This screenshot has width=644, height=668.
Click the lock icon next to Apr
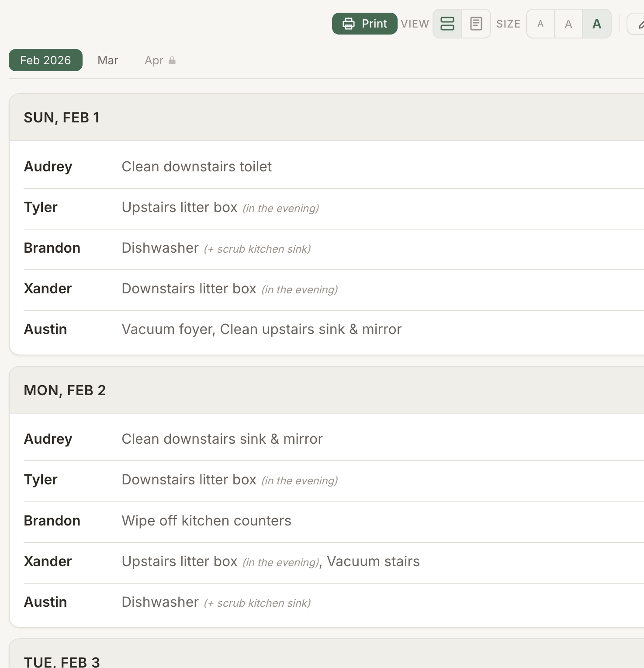[x=173, y=60]
